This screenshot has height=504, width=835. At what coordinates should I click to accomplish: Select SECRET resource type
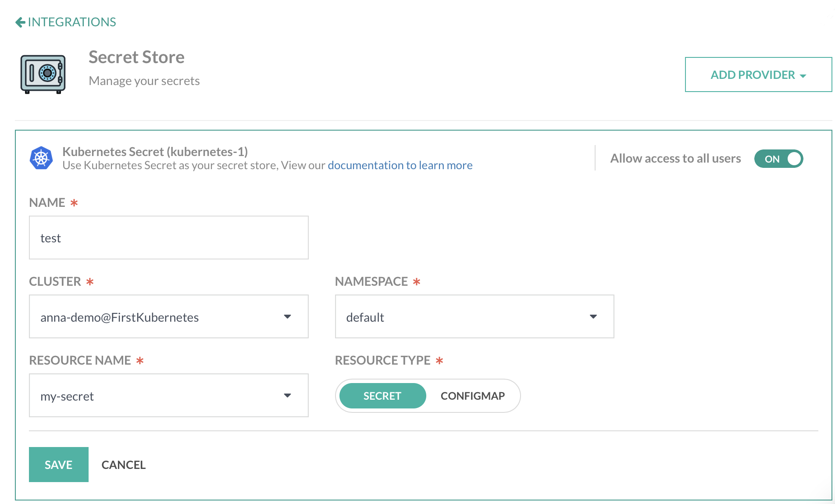382,396
